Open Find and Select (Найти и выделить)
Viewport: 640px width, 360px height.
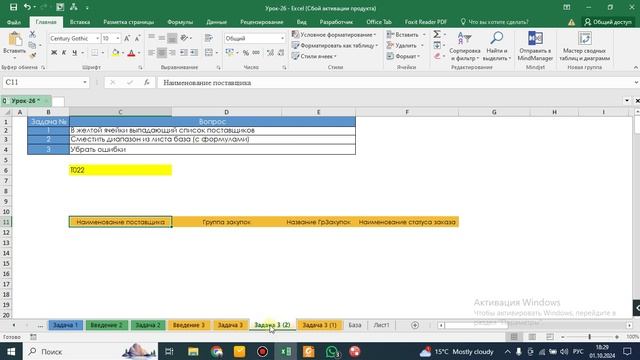point(497,46)
